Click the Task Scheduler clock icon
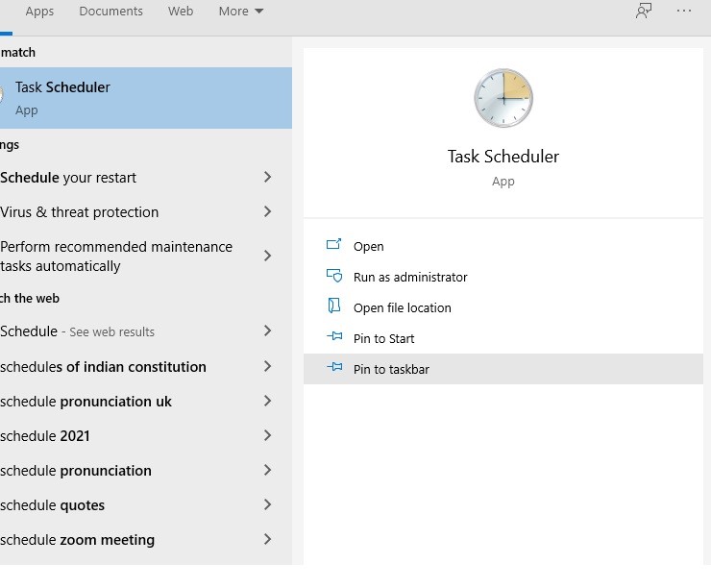Viewport: 711px width, 588px height. coord(503,98)
